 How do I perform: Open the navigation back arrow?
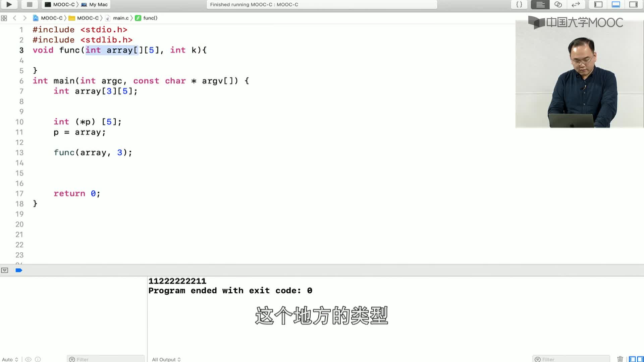point(14,18)
